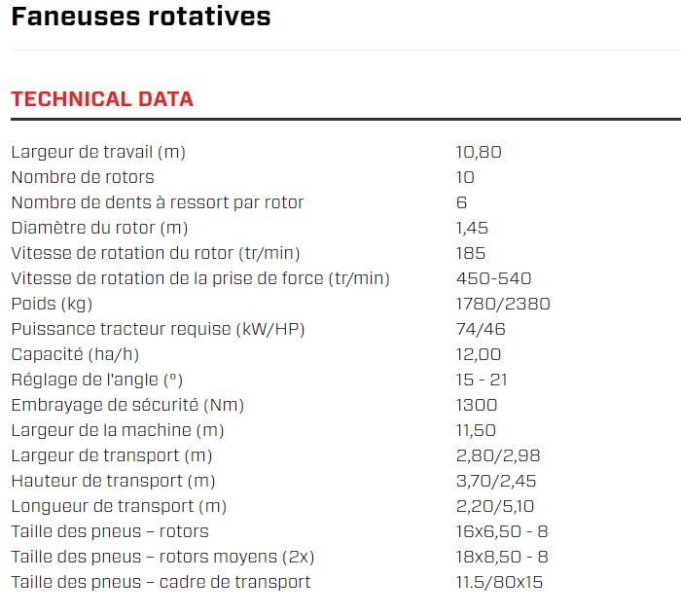Click "Nombre de dents à ressort par rotor"
This screenshot has width=681, height=616.
pyautogui.click(x=157, y=202)
